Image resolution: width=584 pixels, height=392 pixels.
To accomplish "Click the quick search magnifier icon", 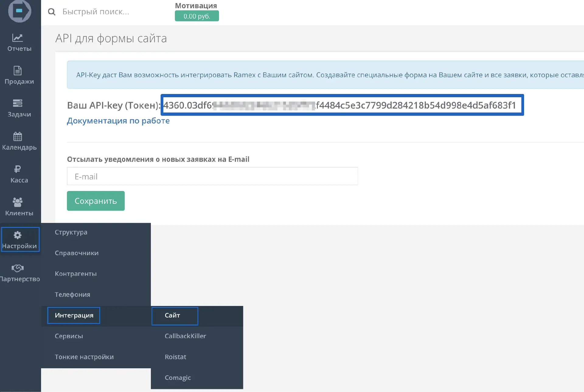I will point(52,12).
